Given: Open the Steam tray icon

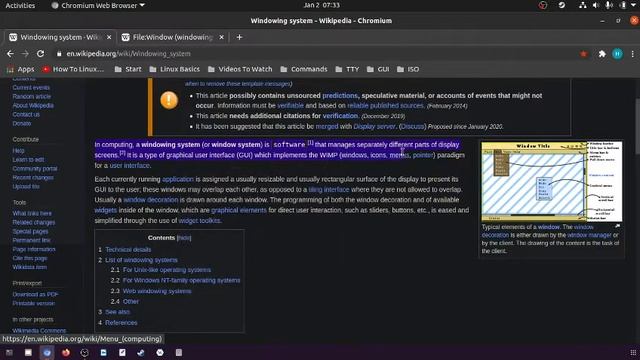Looking at the screenshot, I should tap(562, 5).
